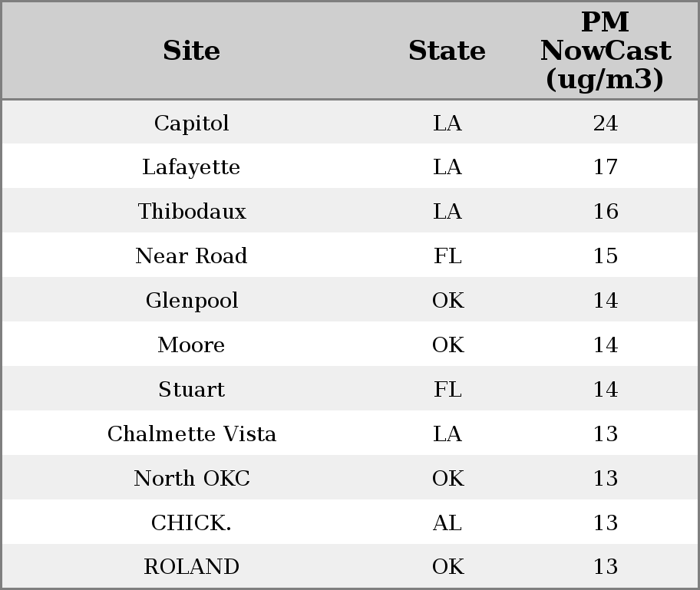Select the Chalmette Vista site cell
Viewport: 700px width, 590px height.
[x=191, y=433]
